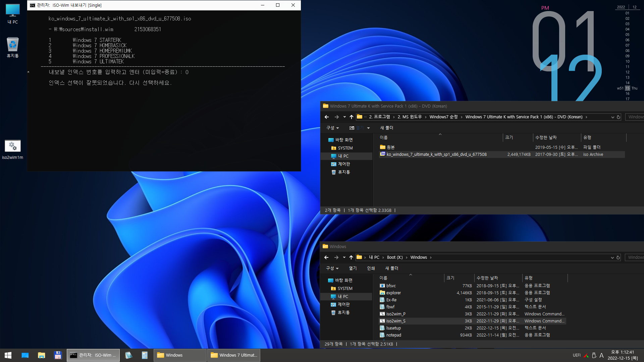Sort by 이름 column in upper explorer

(x=440, y=137)
